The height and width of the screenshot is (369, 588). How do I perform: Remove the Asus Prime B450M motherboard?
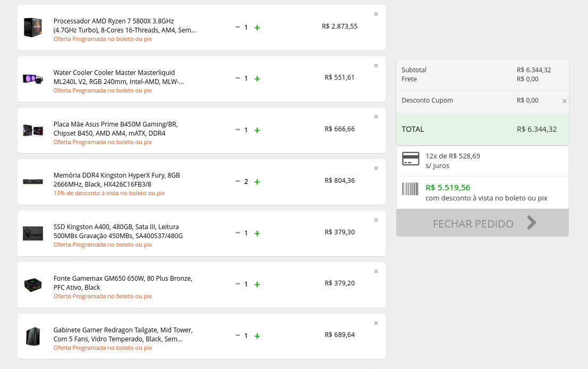click(376, 117)
